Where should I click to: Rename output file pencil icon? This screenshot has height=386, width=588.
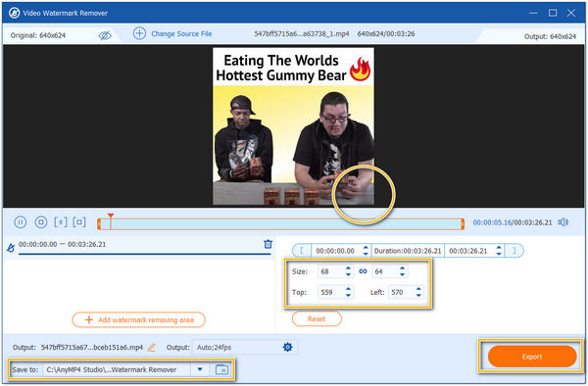tap(152, 348)
